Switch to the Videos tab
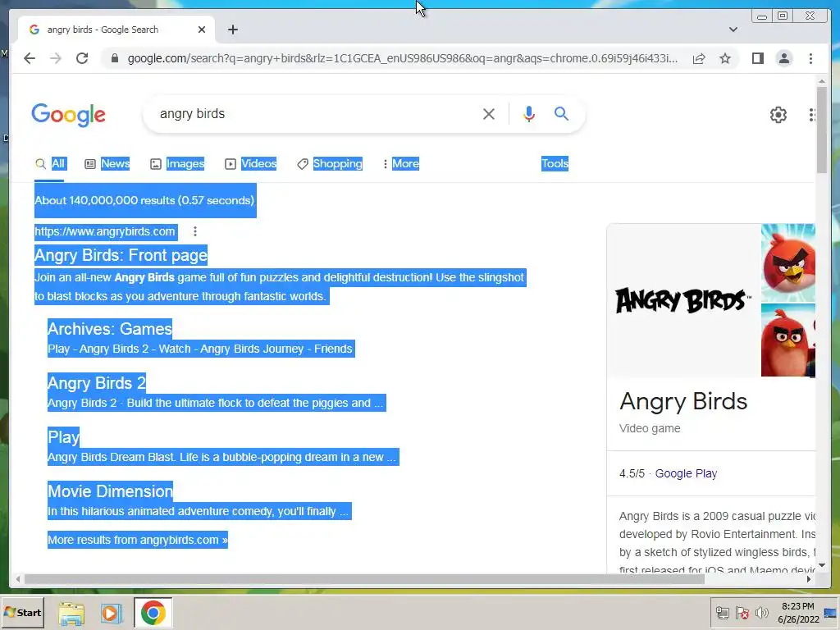 251,163
